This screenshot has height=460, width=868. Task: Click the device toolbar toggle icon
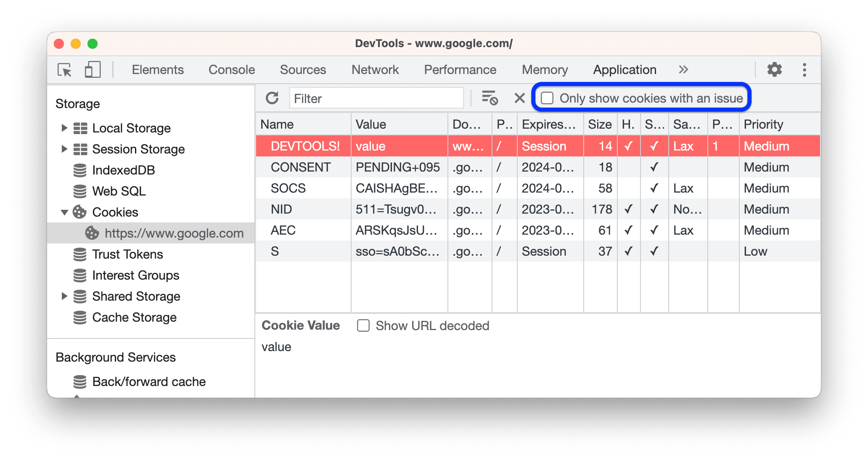(x=91, y=69)
